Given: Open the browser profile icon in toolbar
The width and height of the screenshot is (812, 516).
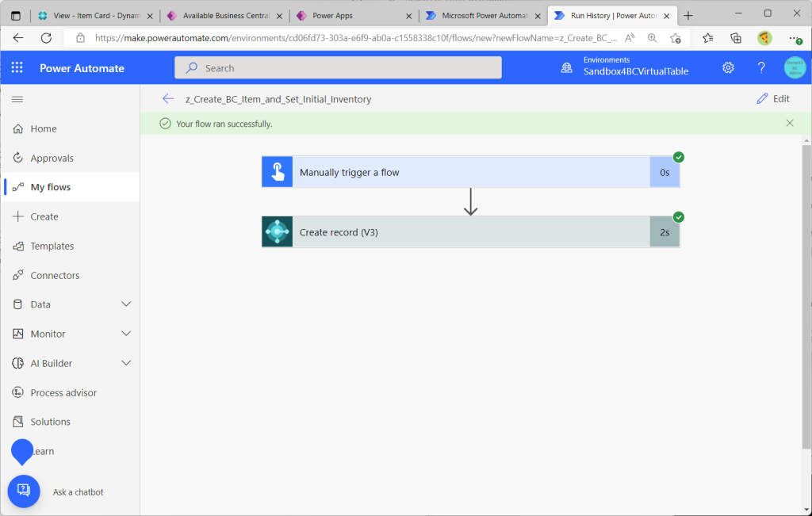Looking at the screenshot, I should point(764,38).
